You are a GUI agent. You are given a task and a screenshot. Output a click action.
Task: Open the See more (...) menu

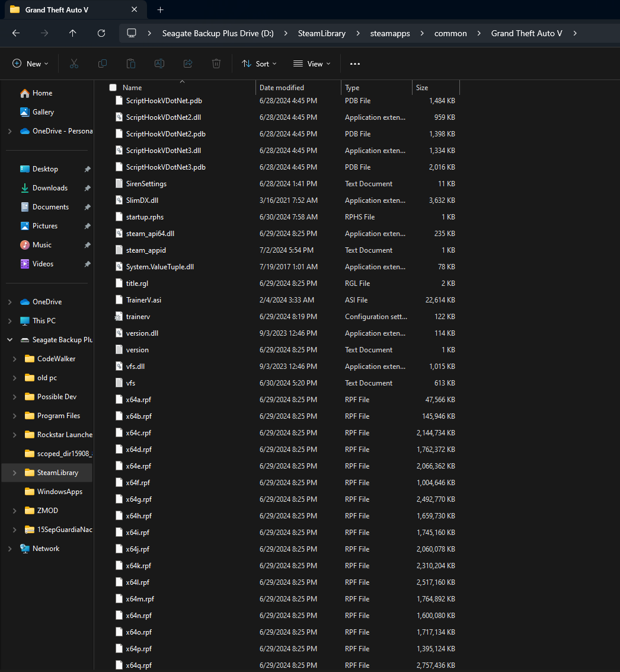tap(354, 63)
